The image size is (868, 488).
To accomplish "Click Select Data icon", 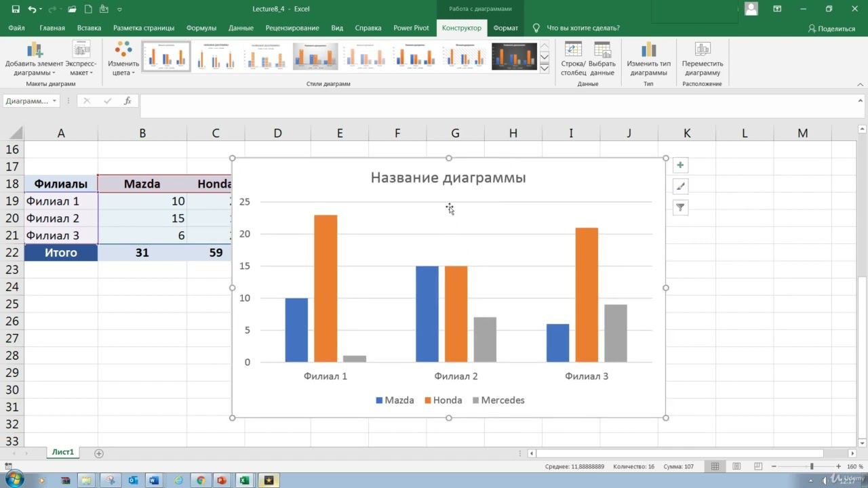I will click(x=602, y=49).
